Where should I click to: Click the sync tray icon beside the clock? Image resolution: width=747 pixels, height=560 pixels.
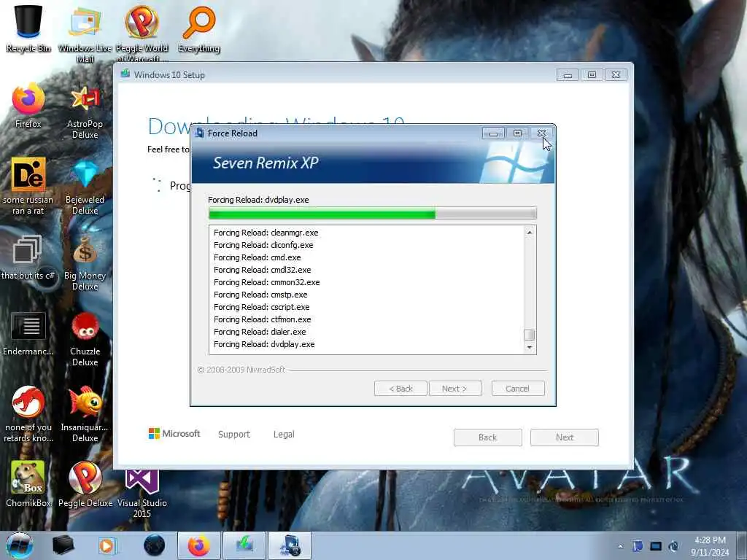click(x=673, y=546)
